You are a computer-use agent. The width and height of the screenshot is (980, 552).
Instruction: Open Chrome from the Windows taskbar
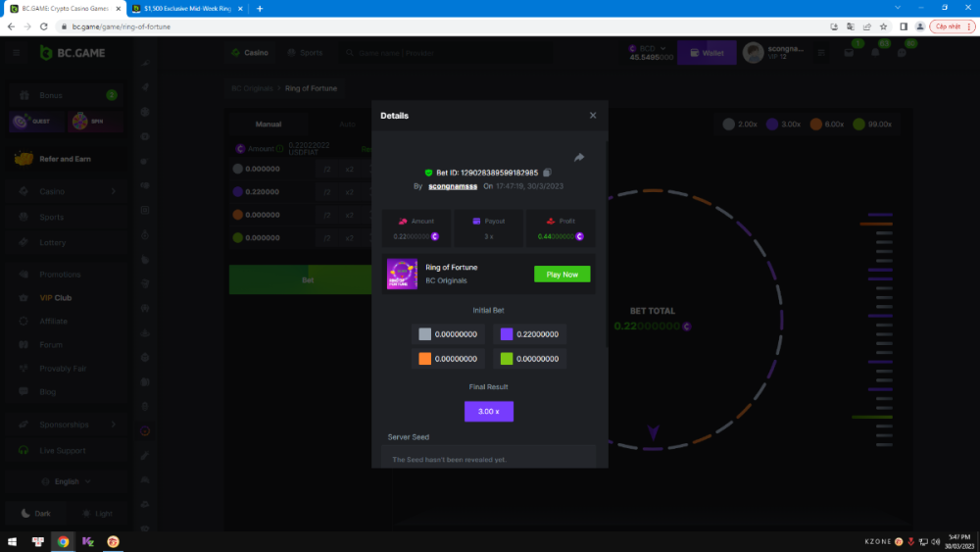63,541
